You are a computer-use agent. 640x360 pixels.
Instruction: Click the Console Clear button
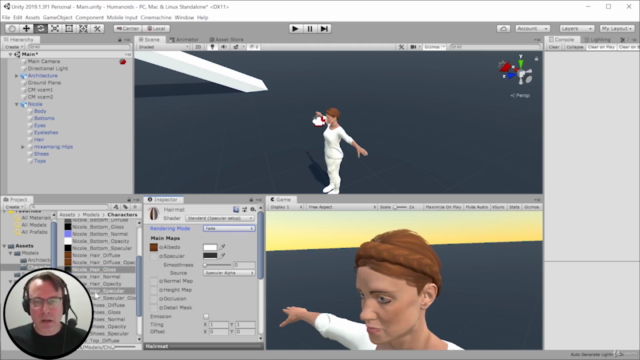click(x=554, y=47)
